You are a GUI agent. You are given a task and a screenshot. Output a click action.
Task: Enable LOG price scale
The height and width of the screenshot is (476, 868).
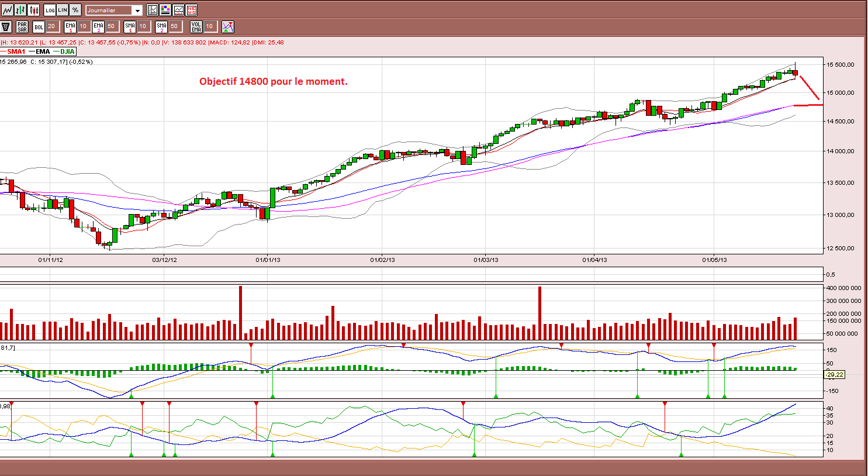(50, 10)
